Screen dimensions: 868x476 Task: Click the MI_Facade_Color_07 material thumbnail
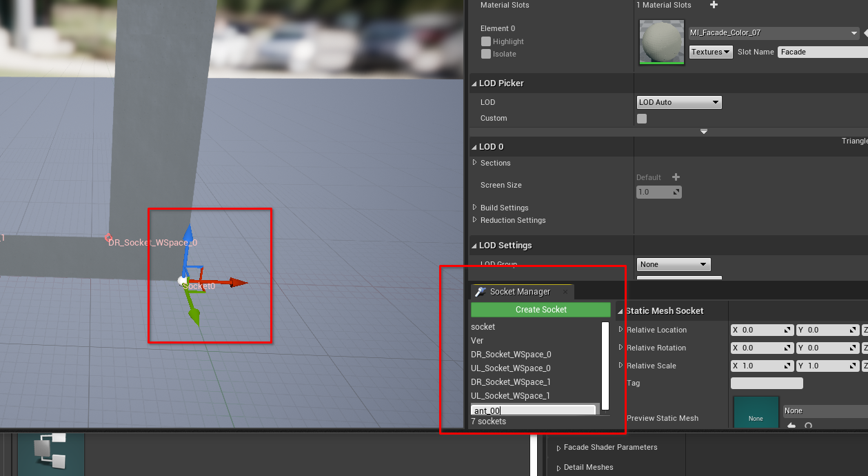(x=662, y=42)
